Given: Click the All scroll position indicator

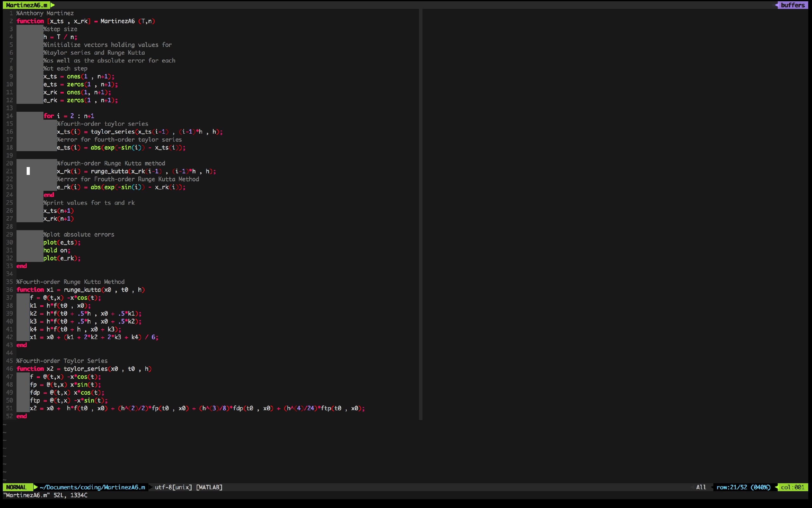Looking at the screenshot, I should (701, 487).
